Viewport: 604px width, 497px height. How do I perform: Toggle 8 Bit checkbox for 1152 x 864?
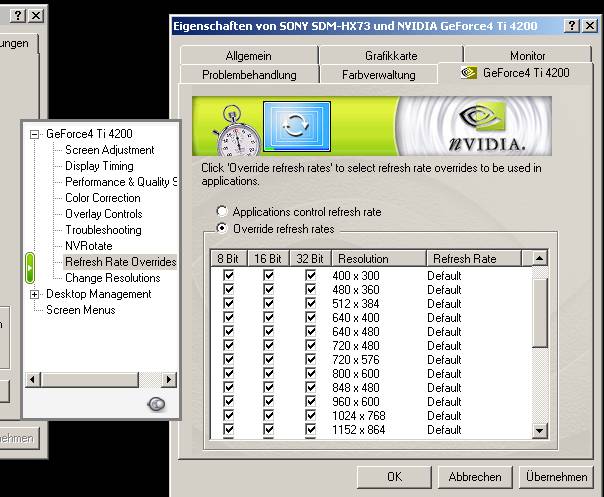click(228, 429)
